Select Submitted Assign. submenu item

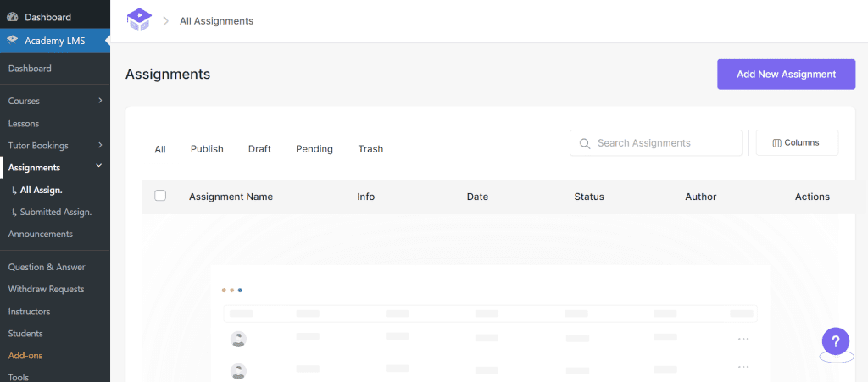coord(55,212)
